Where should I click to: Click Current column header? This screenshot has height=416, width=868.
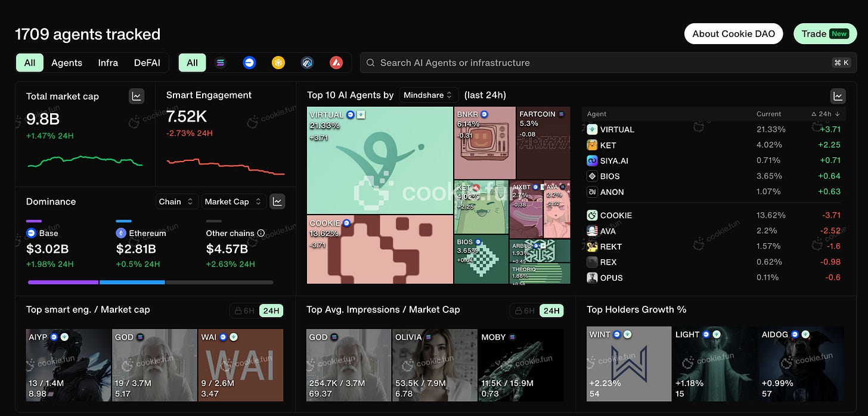click(768, 114)
